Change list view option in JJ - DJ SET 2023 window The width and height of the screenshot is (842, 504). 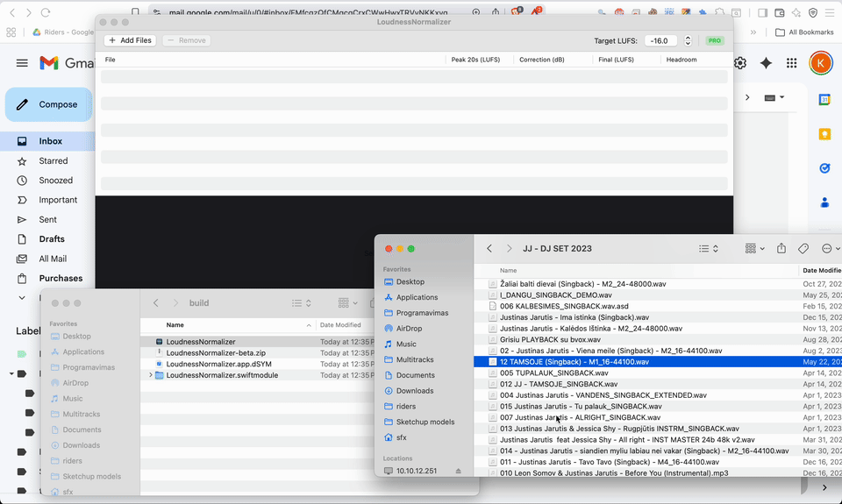[709, 249]
